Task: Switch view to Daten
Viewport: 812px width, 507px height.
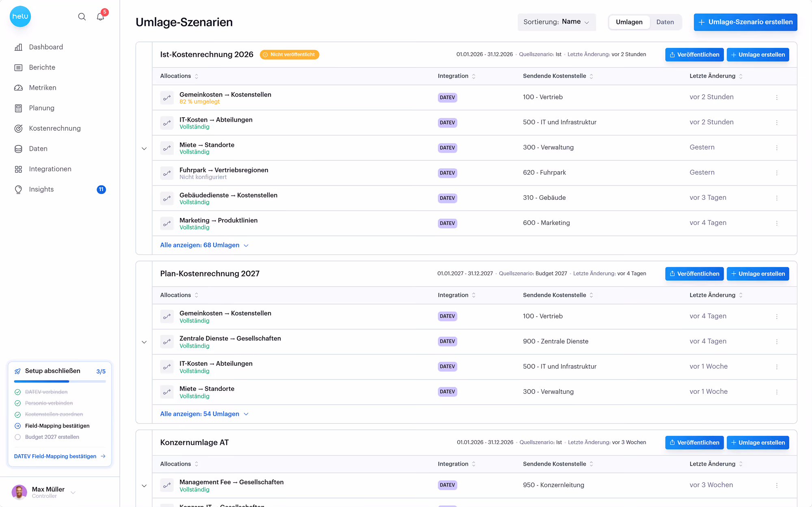Action: 665,22
